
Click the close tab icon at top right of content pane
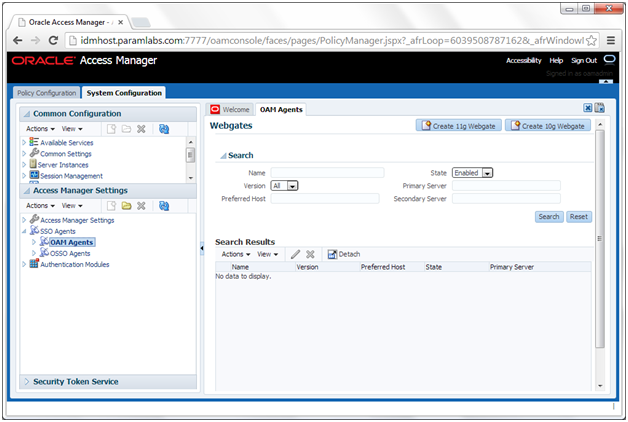(x=588, y=108)
